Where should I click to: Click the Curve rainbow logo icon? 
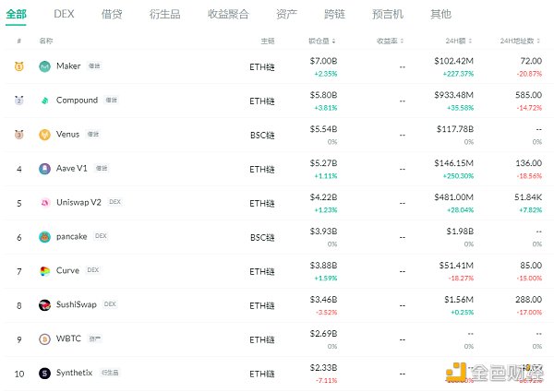[44, 271]
